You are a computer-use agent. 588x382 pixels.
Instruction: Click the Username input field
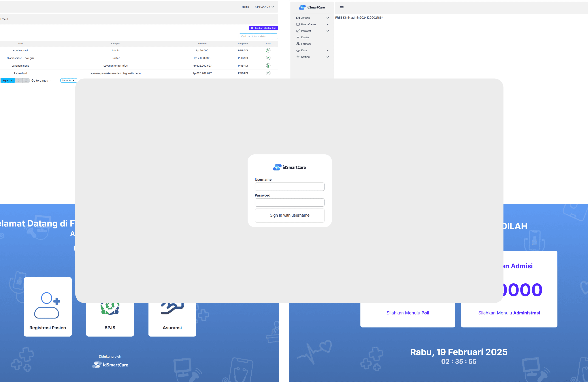pos(289,187)
